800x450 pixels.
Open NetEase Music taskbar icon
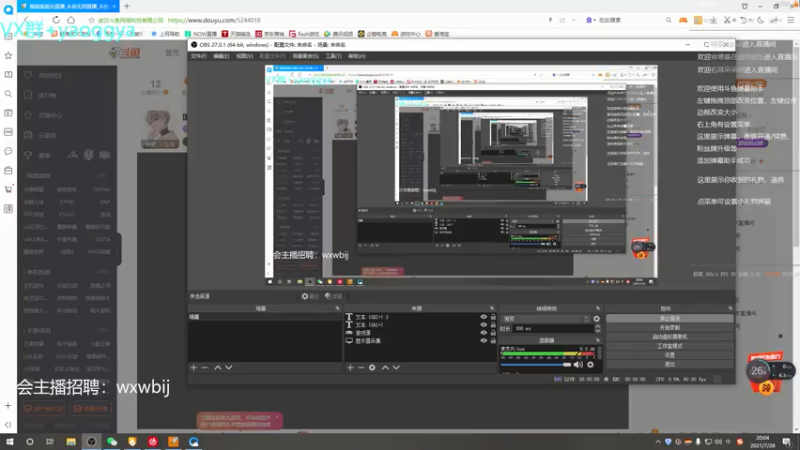153,442
